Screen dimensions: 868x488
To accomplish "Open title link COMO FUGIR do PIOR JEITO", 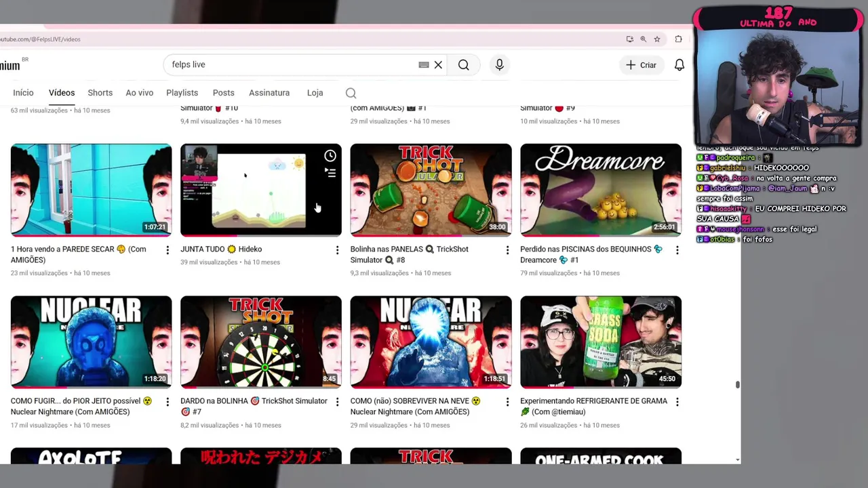I will tap(81, 406).
